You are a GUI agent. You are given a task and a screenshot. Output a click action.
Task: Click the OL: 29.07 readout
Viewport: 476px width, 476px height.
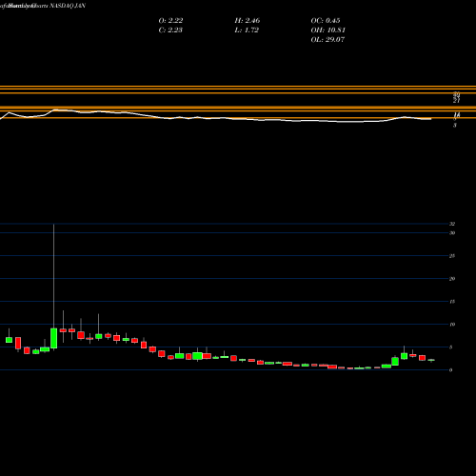(x=327, y=39)
